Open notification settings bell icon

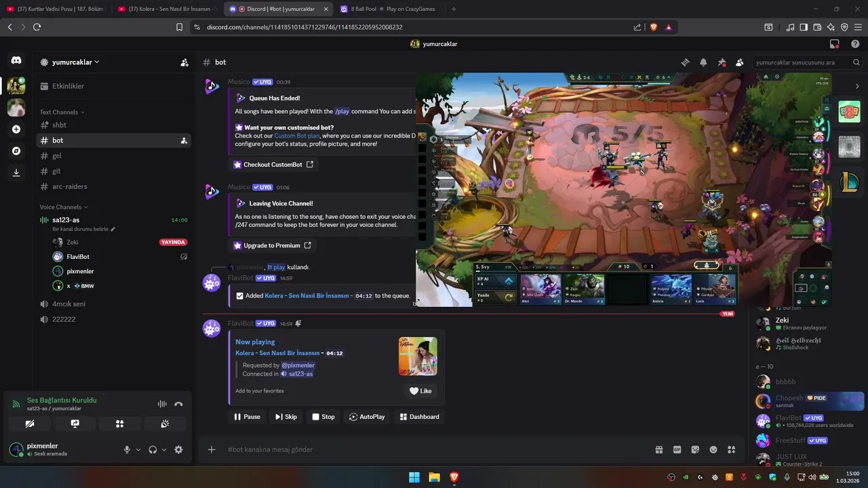pyautogui.click(x=703, y=62)
